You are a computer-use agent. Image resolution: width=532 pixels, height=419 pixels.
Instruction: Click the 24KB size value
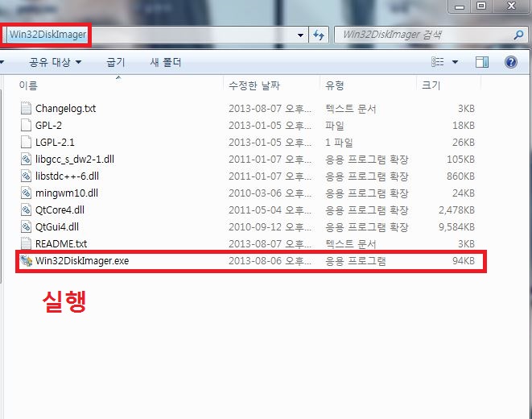point(463,193)
